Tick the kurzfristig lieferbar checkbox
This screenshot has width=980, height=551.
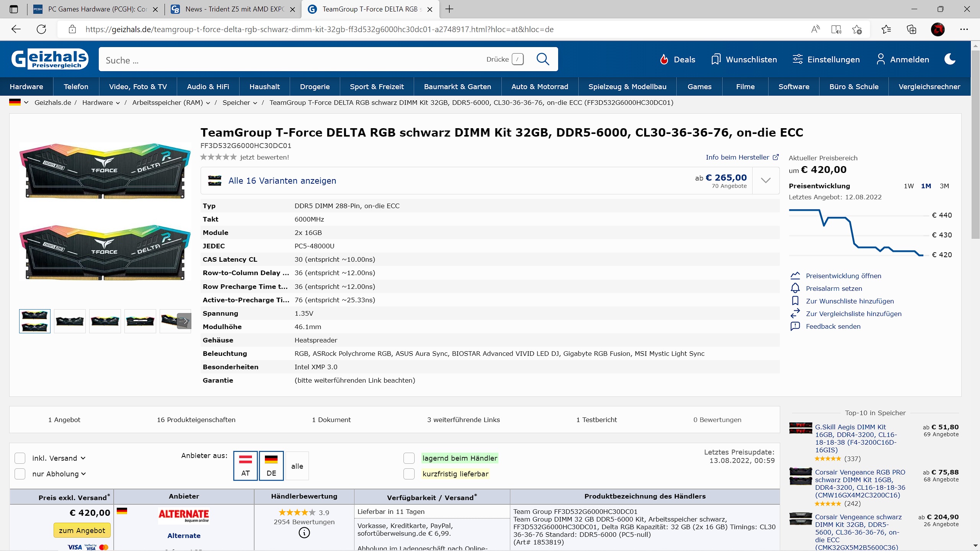pos(409,474)
